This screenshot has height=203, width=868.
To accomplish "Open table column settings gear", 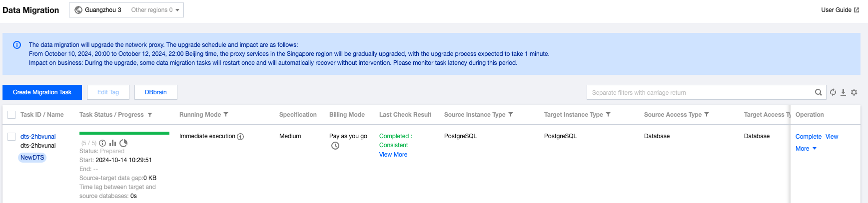I will pos(854,92).
